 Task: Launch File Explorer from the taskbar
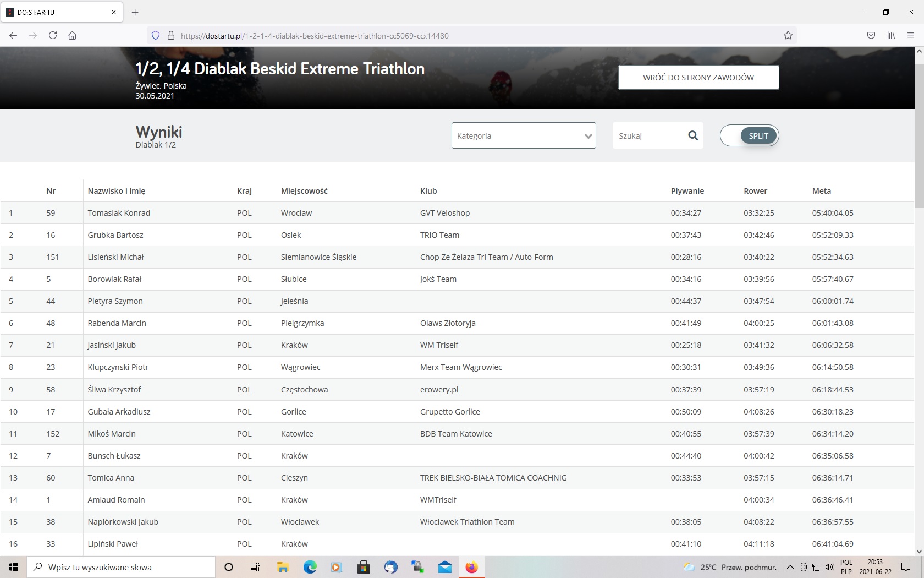coord(283,567)
